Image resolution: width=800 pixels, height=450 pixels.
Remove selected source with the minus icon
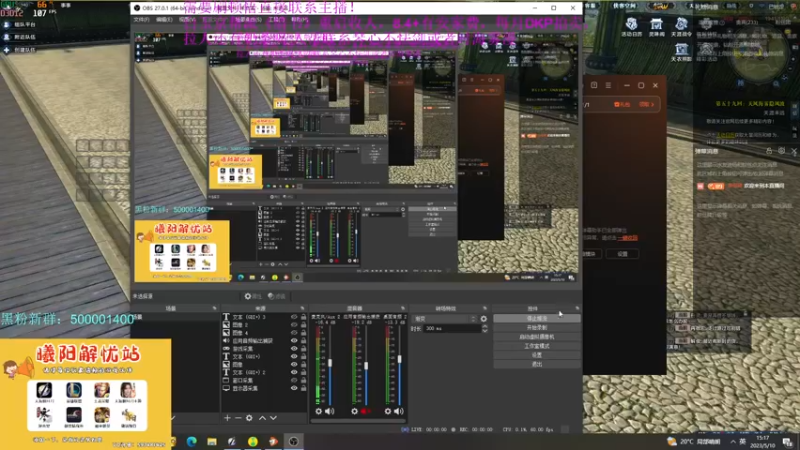(x=238, y=418)
